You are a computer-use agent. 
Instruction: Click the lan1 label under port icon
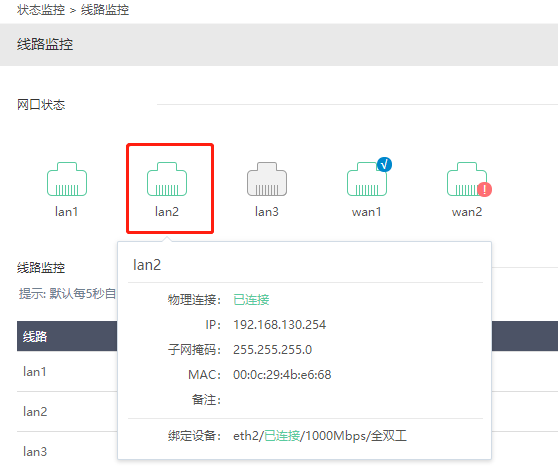point(67,212)
